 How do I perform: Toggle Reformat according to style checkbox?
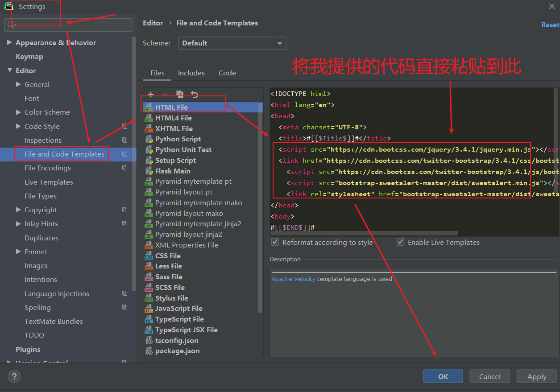tap(275, 242)
